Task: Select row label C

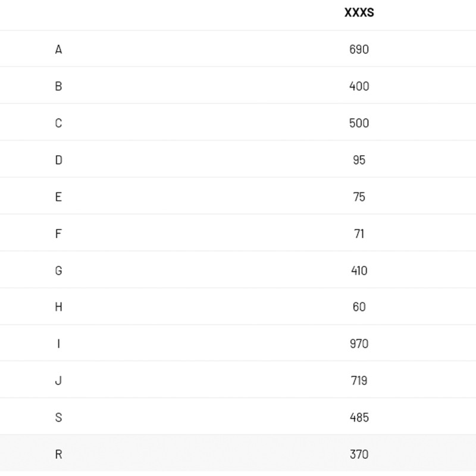Action: (x=58, y=123)
